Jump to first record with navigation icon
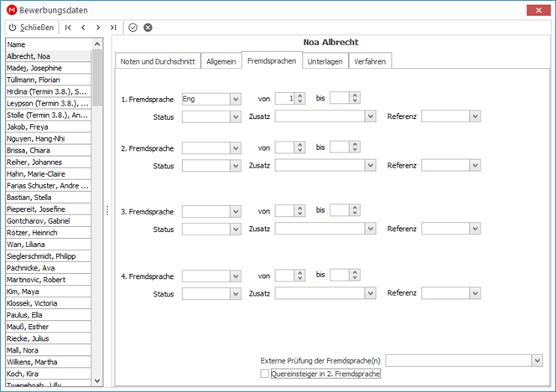 coord(68,28)
